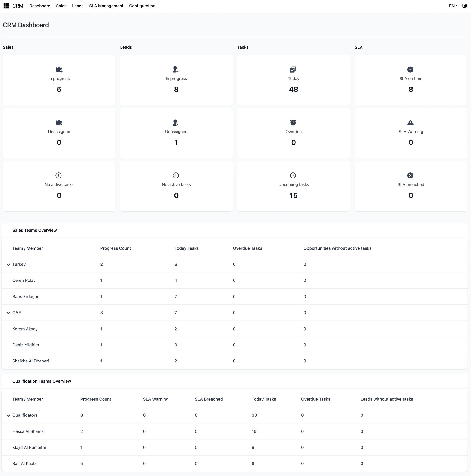Click the CRM brand link
This screenshot has width=471, height=476.
18,6
